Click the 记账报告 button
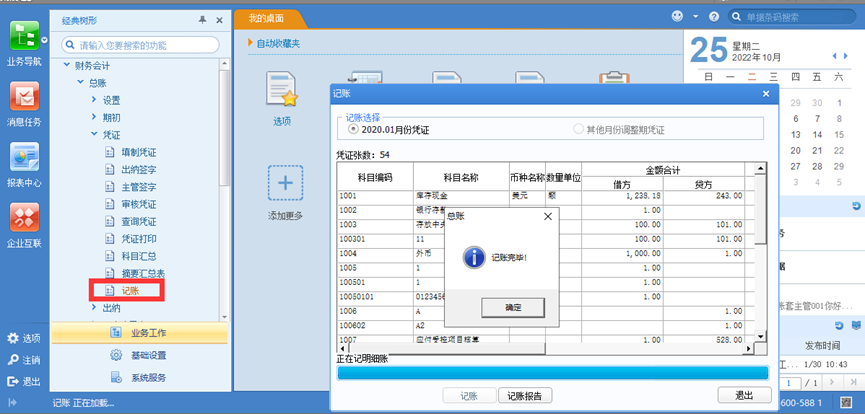865x414 pixels. 525,395
